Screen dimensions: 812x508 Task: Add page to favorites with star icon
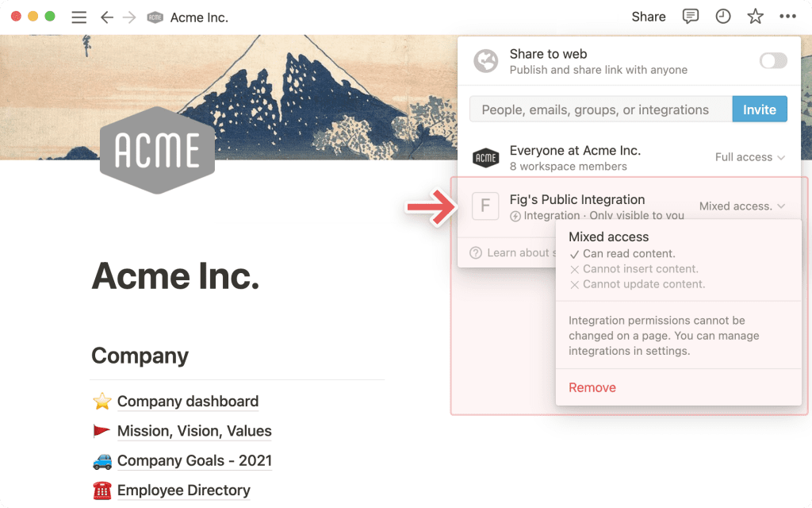(755, 17)
